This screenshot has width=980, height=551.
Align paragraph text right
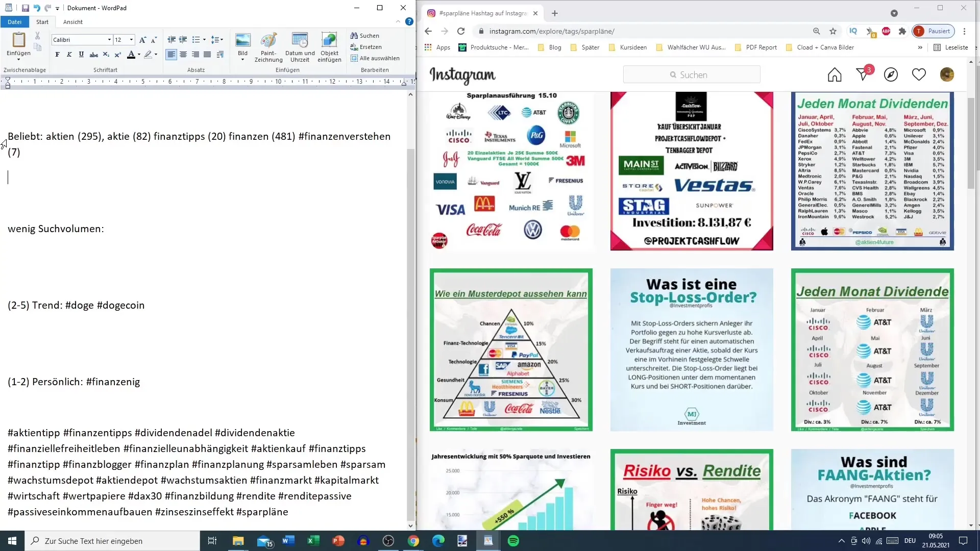(195, 55)
